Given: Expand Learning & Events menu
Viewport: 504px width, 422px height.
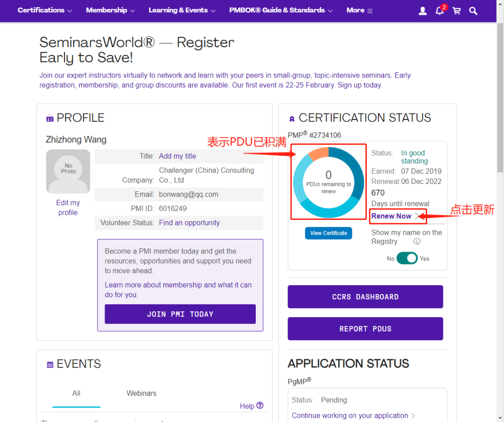Looking at the screenshot, I should pos(182,10).
